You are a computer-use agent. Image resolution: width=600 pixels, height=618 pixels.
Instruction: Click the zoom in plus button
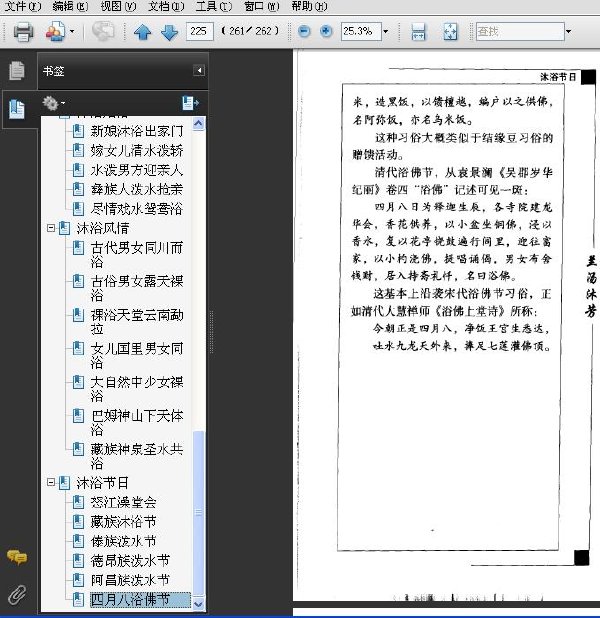(326, 31)
